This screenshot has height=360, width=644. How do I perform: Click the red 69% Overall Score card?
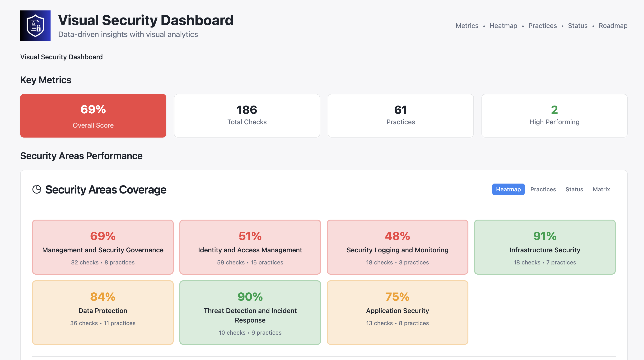[93, 116]
